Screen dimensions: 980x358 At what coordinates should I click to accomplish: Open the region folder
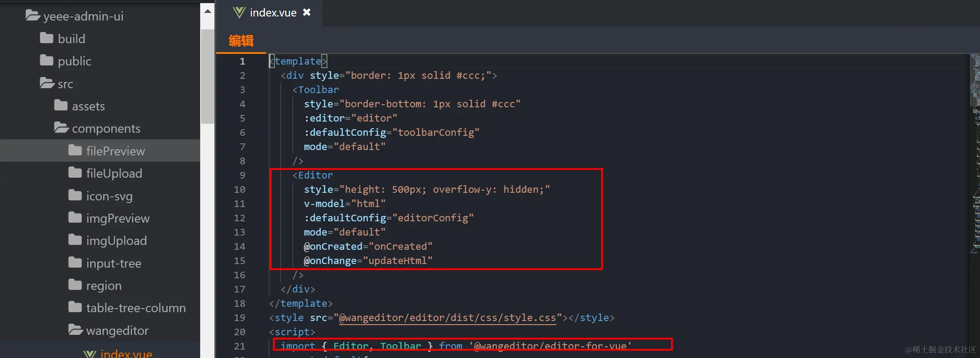[104, 285]
